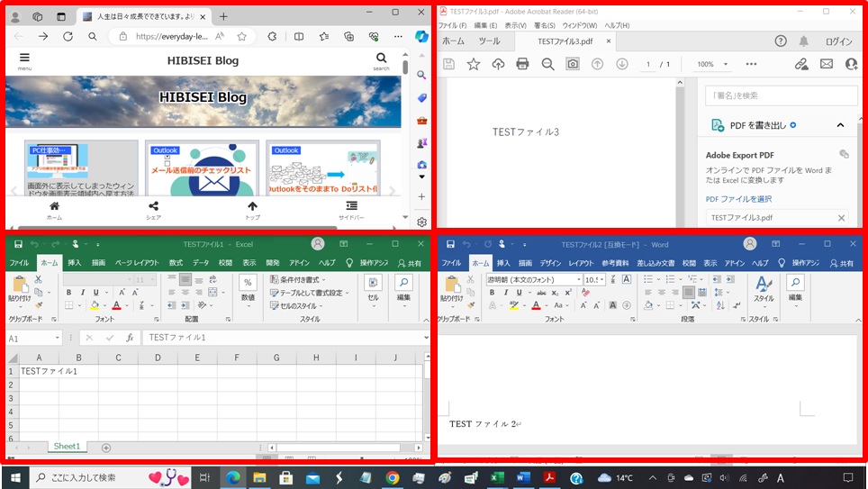Image resolution: width=868 pixels, height=489 pixels.
Task: Open Edge Copilot icon
Action: pos(421,37)
